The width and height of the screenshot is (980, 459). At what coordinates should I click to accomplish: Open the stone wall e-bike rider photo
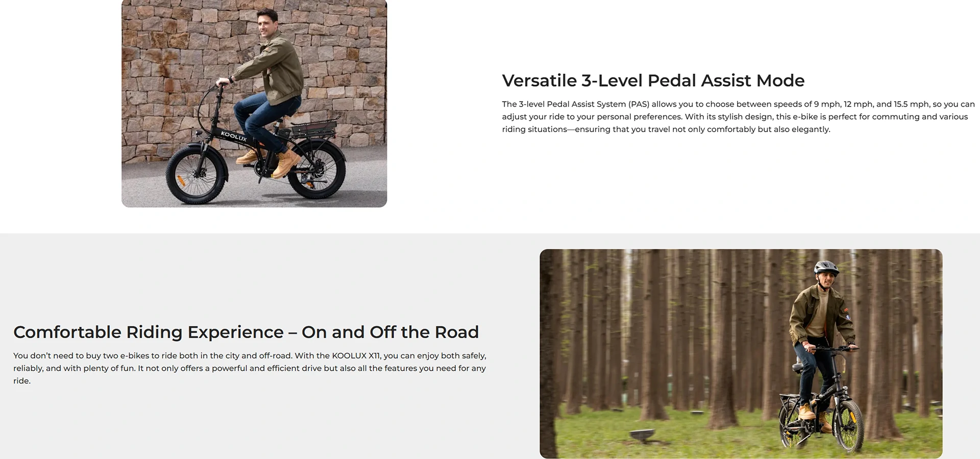(254, 104)
